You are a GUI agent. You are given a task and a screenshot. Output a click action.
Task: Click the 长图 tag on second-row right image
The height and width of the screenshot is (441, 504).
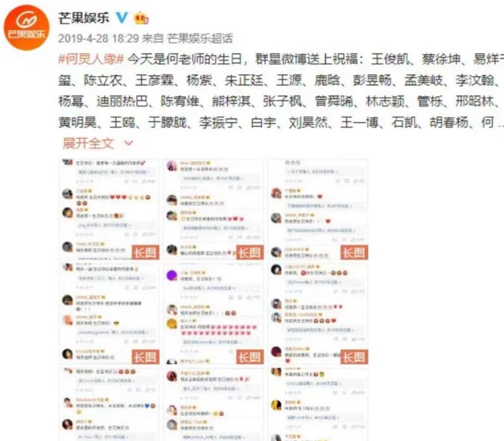[354, 357]
